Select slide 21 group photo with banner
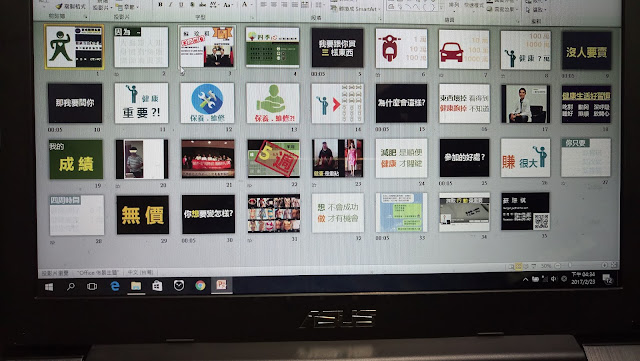This screenshot has width=640, height=361. click(x=208, y=159)
